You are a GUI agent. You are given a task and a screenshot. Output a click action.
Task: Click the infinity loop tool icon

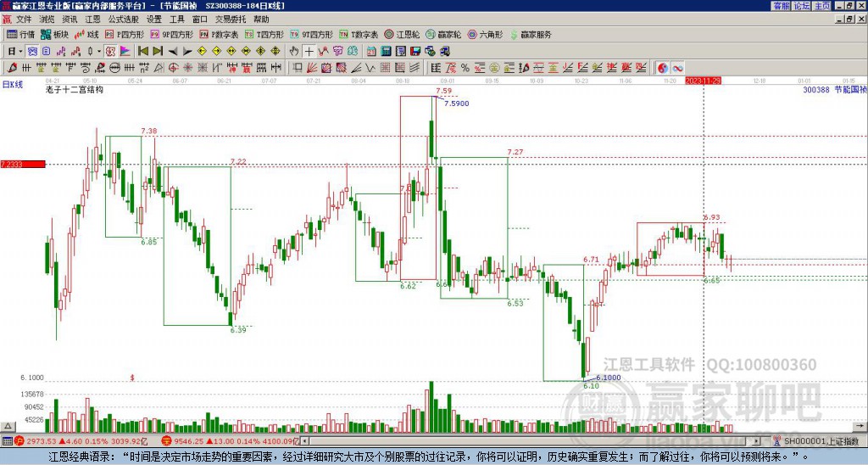677,68
